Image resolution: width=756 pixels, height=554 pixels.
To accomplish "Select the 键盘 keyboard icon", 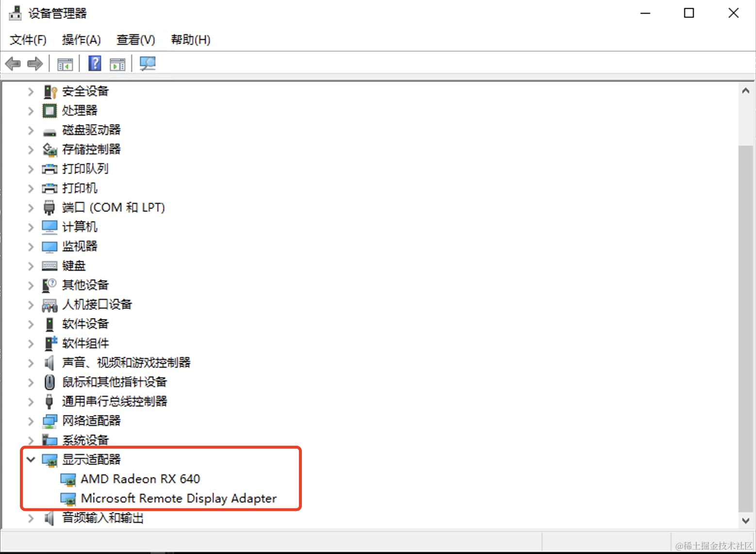I will pos(49,266).
